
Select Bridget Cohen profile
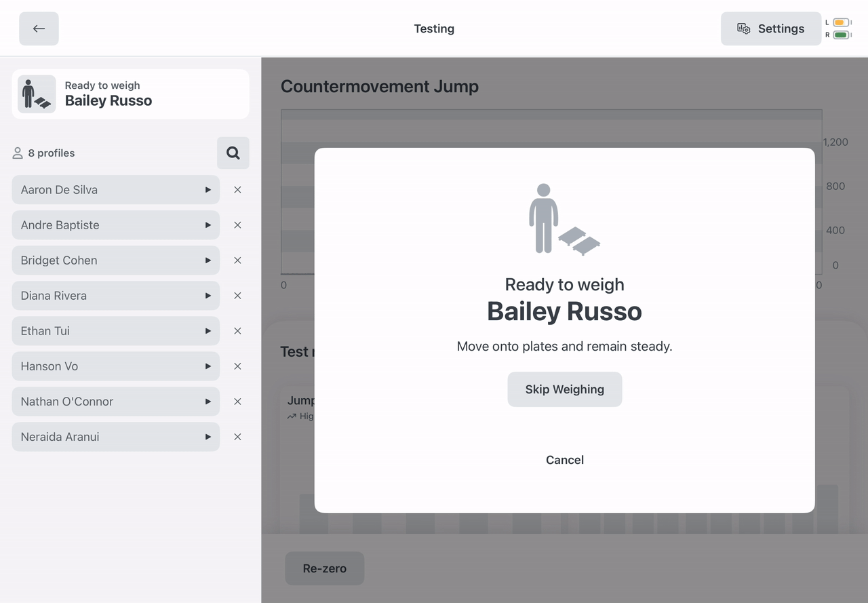click(x=116, y=260)
